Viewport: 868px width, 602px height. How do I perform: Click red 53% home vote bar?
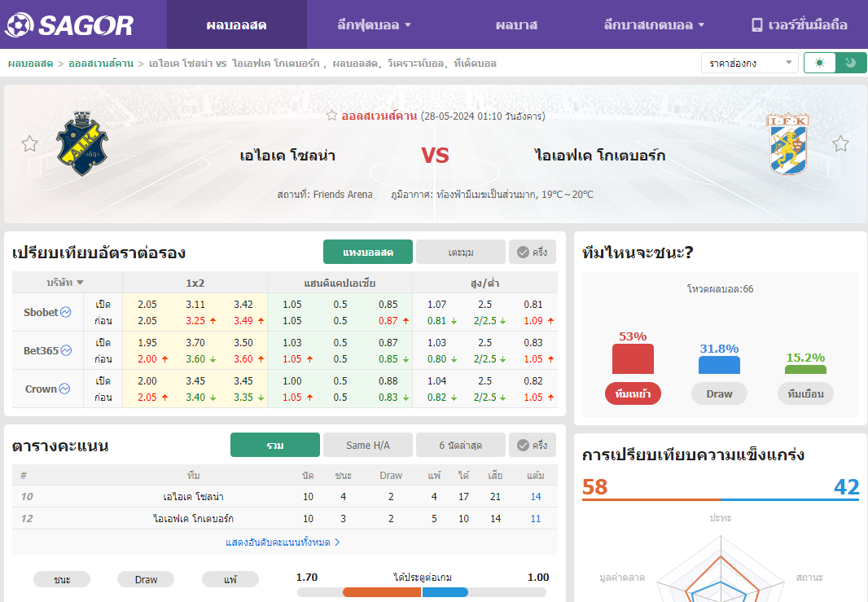633,359
